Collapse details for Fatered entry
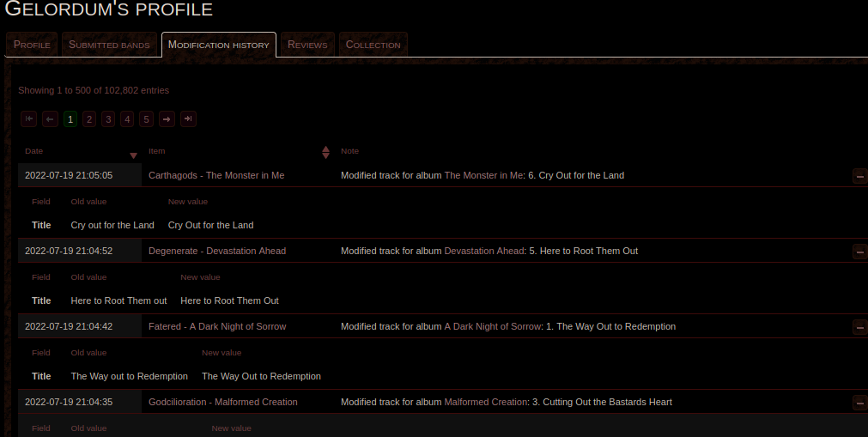The image size is (868, 437). coord(859,327)
